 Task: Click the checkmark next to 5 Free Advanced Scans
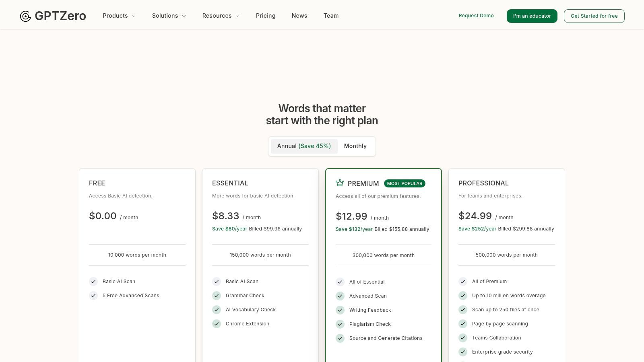[x=93, y=296]
